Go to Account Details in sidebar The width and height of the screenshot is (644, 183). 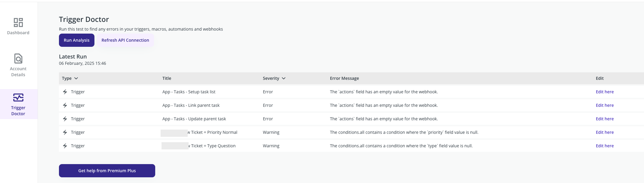tap(18, 65)
